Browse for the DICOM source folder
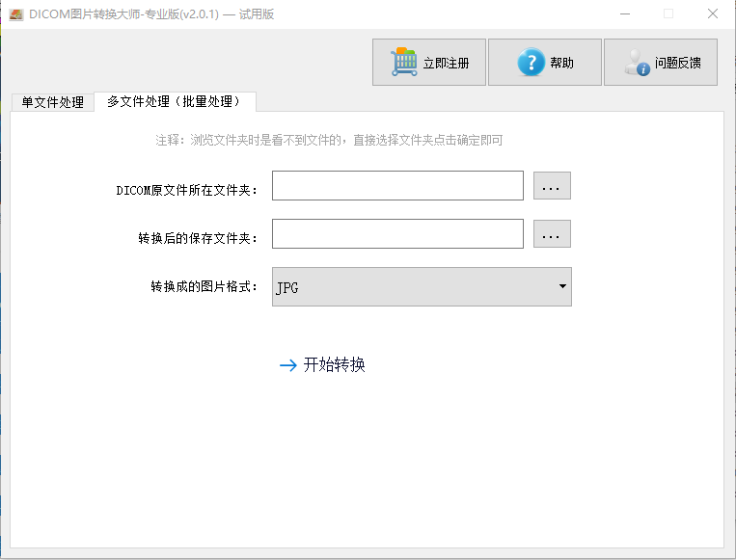 pyautogui.click(x=552, y=186)
